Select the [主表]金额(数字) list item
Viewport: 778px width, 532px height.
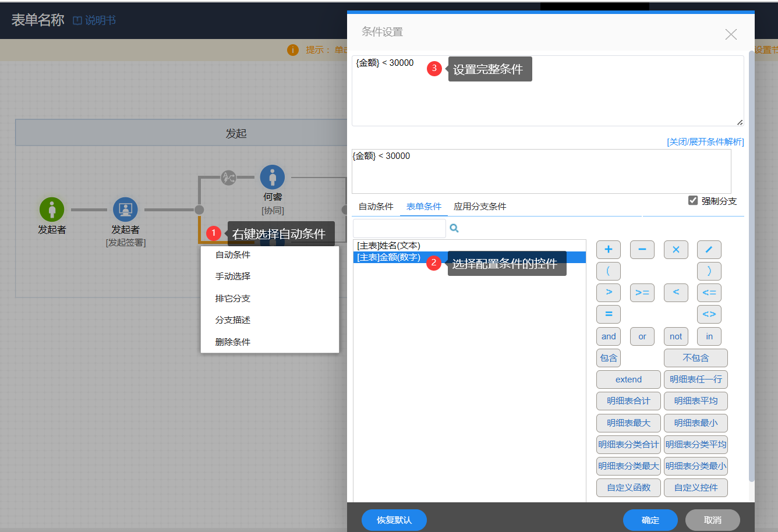pyautogui.click(x=469, y=257)
